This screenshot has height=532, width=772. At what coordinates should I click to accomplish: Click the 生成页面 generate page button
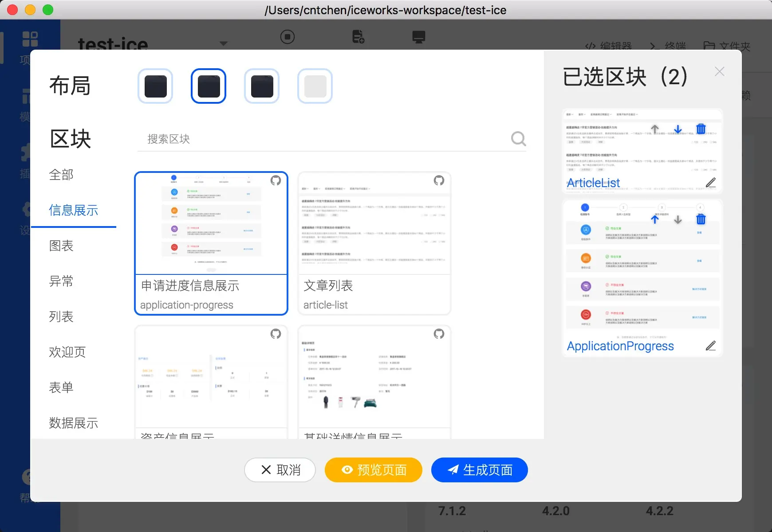pos(479,470)
